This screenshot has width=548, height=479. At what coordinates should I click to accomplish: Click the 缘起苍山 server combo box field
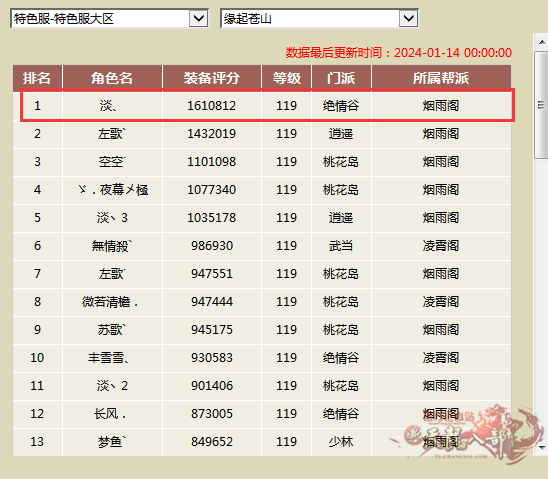click(319, 18)
